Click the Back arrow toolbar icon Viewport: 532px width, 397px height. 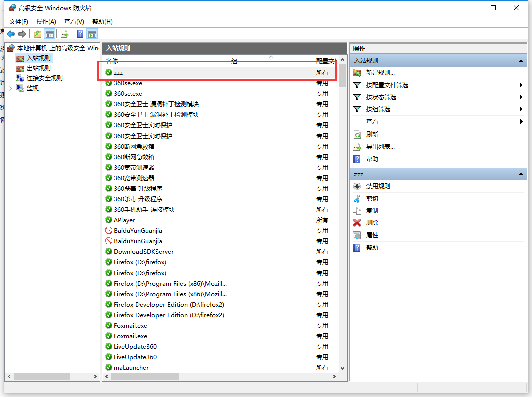pos(11,34)
